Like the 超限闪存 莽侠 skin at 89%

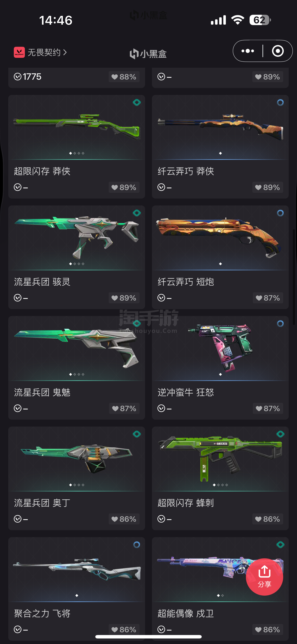point(124,187)
